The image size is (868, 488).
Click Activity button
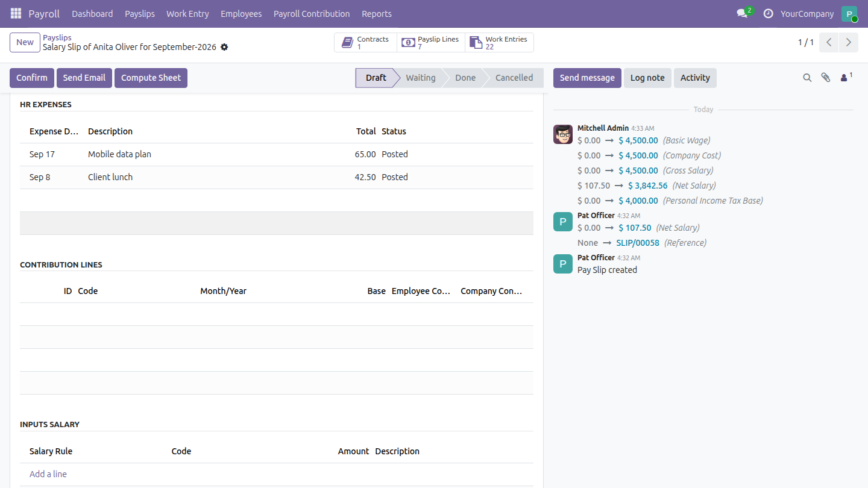click(x=695, y=78)
